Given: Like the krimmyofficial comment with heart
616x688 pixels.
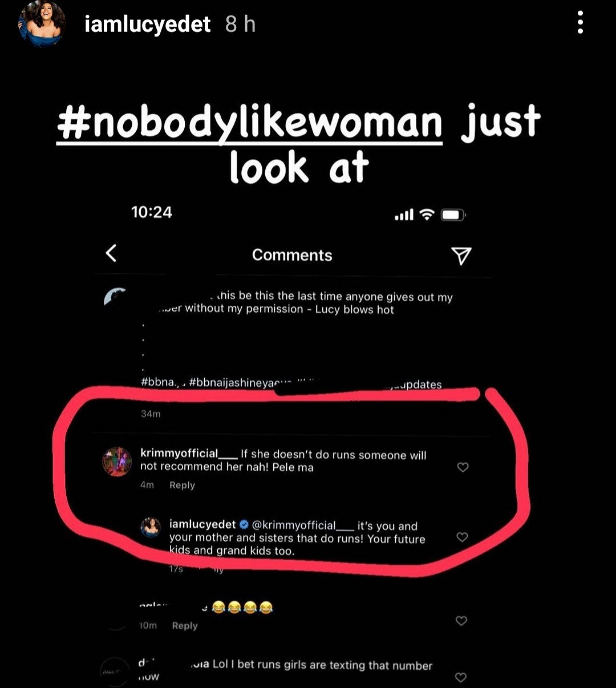Looking at the screenshot, I should click(x=463, y=467).
